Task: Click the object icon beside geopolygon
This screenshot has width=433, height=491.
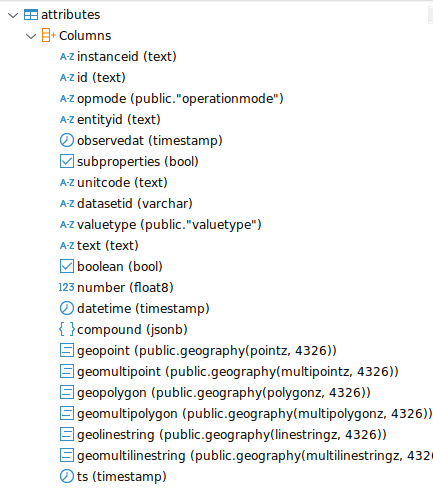Action: [67, 392]
